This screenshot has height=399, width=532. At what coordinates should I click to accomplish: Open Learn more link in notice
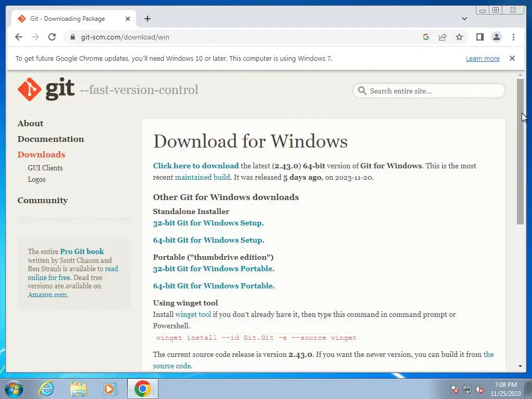point(483,58)
